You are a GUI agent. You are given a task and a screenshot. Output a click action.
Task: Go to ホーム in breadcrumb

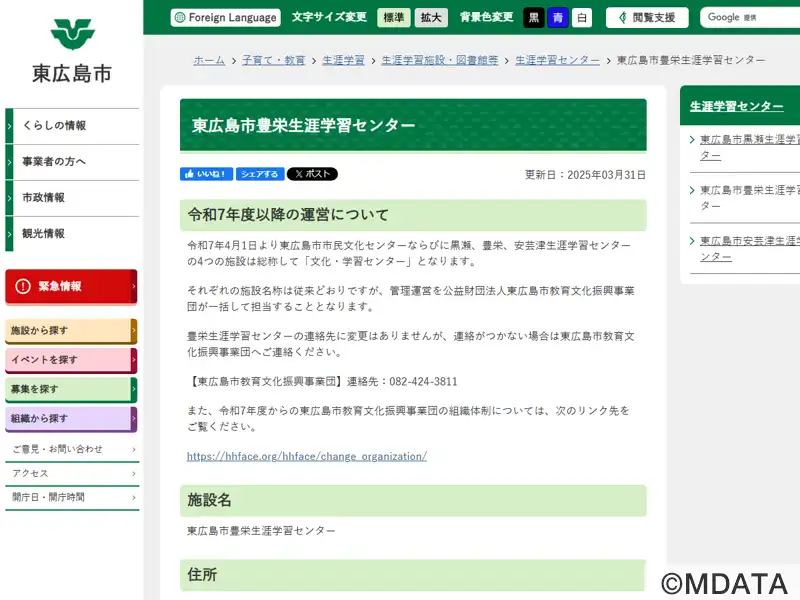[209, 60]
